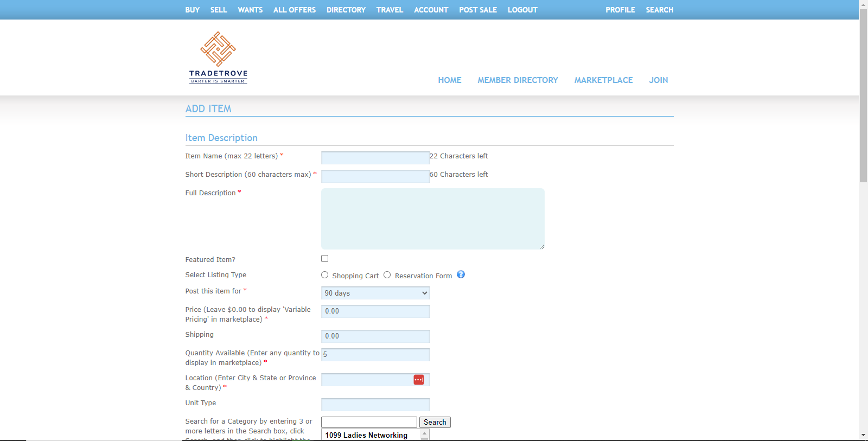Click the LOGOUT link in top bar
Screen dimensions: 868x441
click(522, 10)
